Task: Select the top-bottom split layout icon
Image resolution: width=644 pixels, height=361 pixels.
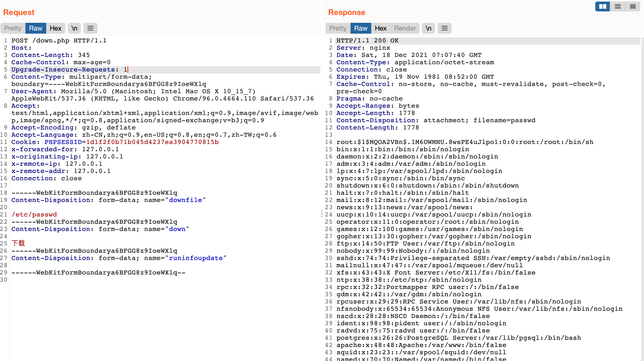Action: click(x=618, y=6)
